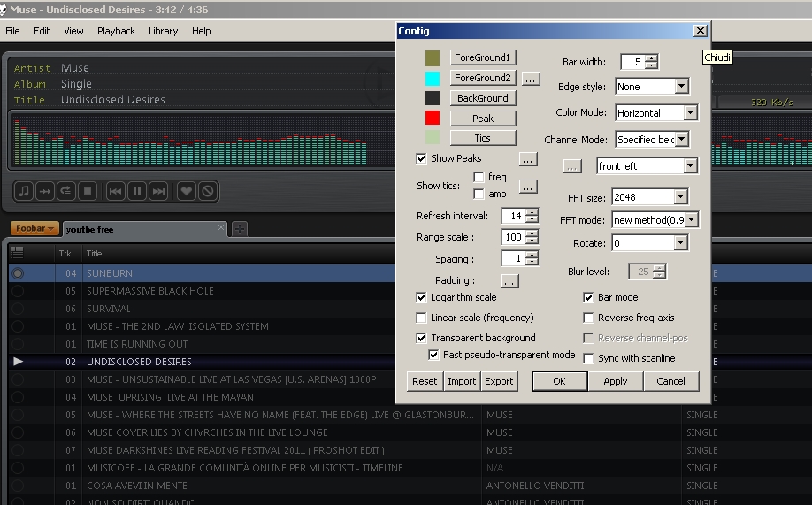Click the red Peak color swatch
This screenshot has width=812, height=505.
coord(433,119)
